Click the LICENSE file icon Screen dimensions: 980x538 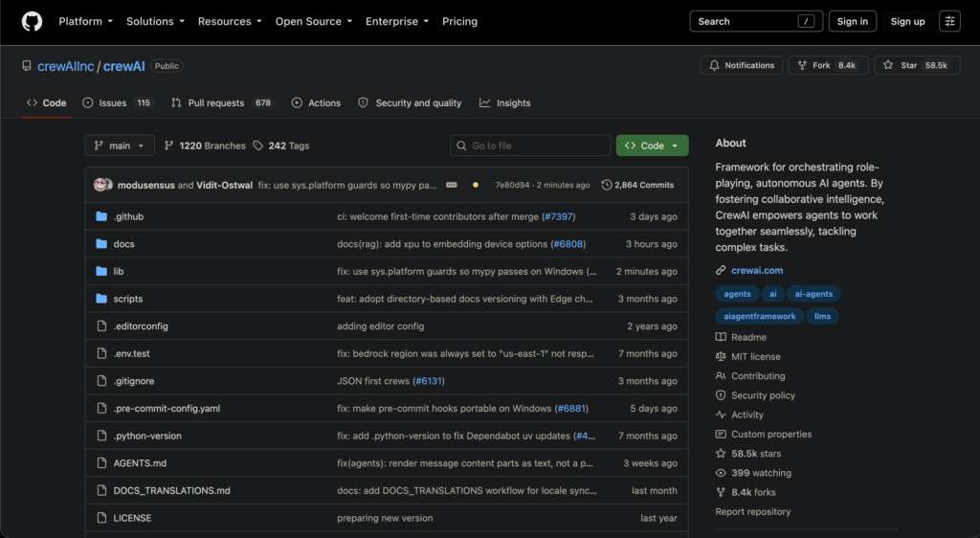pos(101,518)
